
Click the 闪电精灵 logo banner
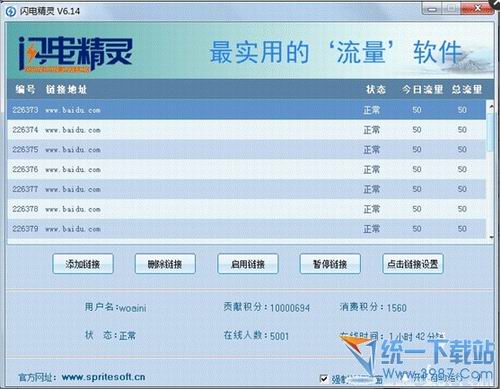(76, 54)
